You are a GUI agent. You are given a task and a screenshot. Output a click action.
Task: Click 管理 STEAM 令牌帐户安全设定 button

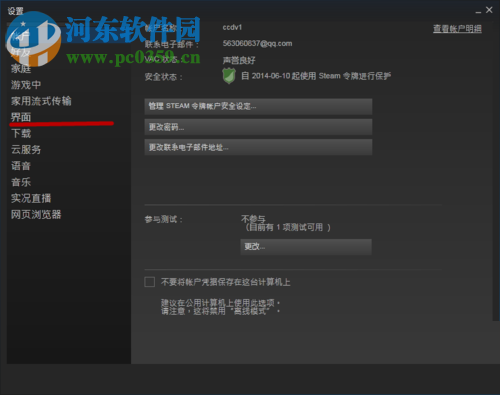pos(258,106)
